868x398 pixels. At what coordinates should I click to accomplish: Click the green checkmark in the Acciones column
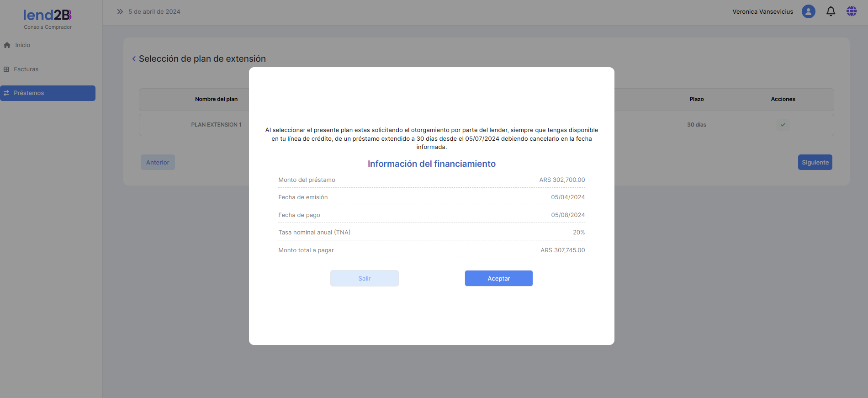783,125
